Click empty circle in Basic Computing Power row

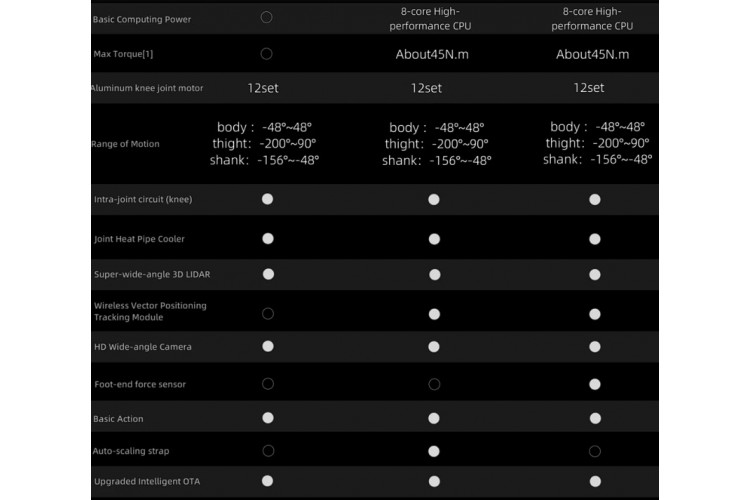coord(266,17)
